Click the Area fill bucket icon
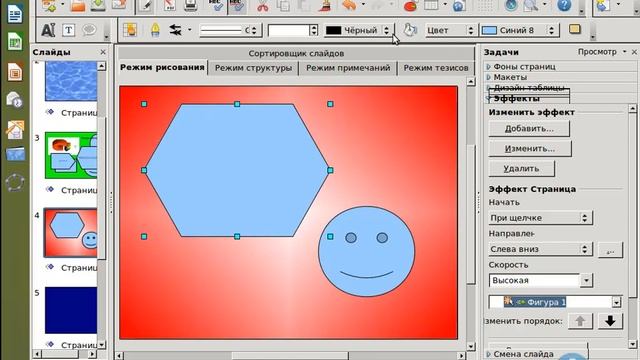 tap(410, 30)
